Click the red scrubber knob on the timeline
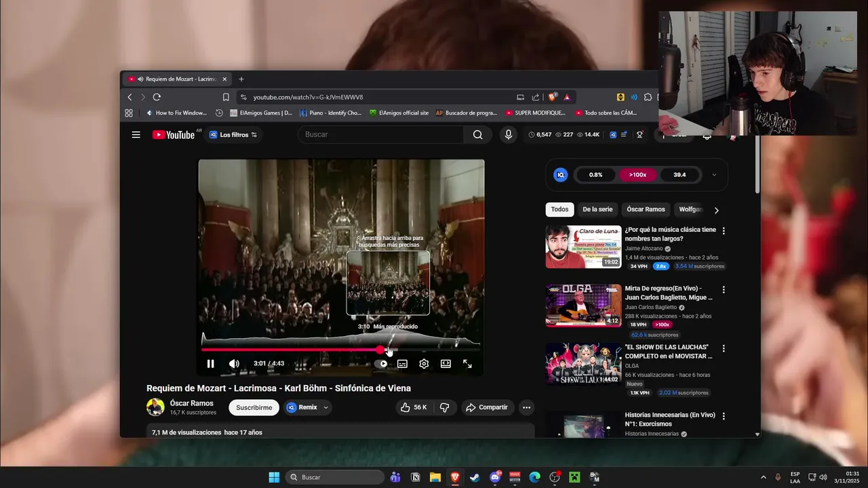 pyautogui.click(x=380, y=350)
